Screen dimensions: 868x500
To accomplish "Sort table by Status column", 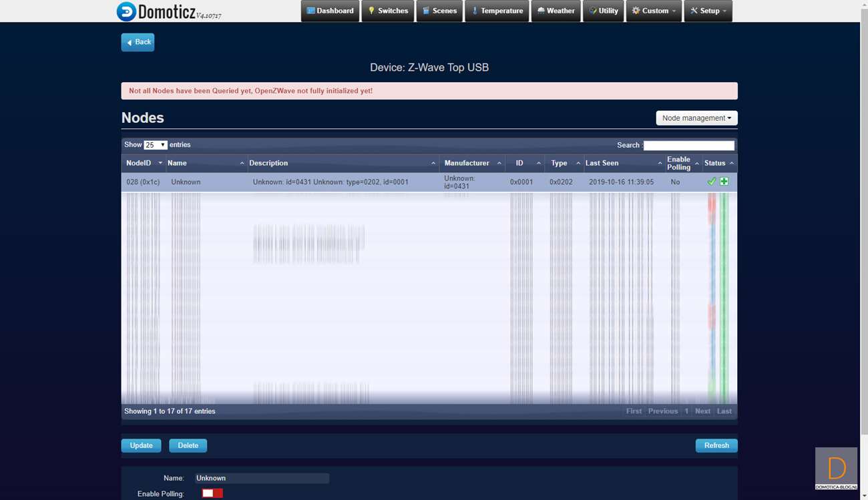I will [719, 163].
